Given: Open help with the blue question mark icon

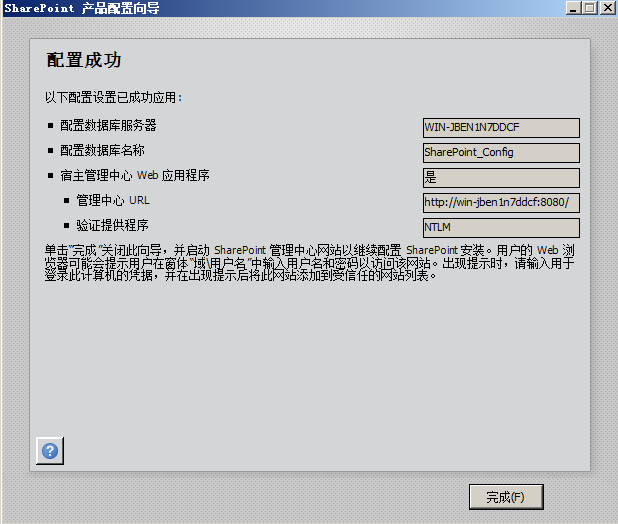Looking at the screenshot, I should coord(50,451).
